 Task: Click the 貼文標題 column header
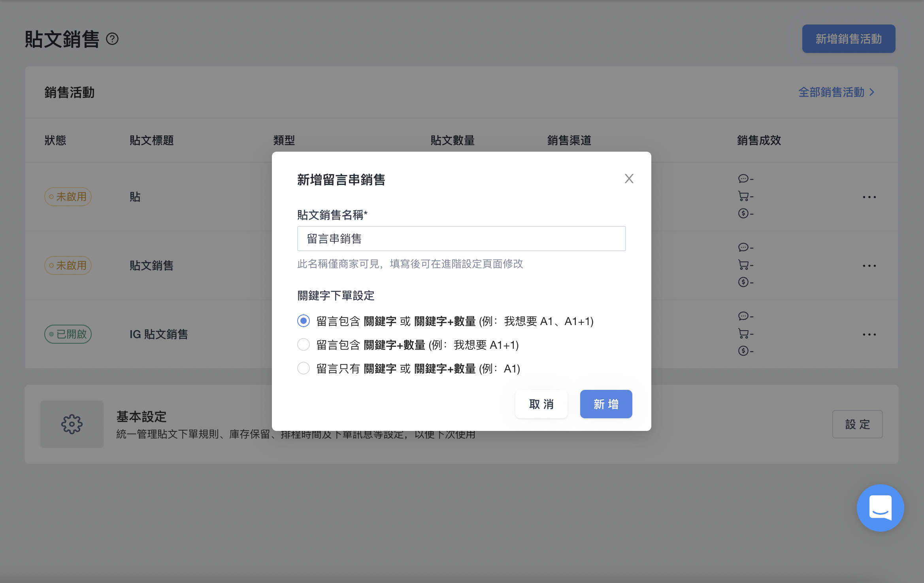point(152,140)
